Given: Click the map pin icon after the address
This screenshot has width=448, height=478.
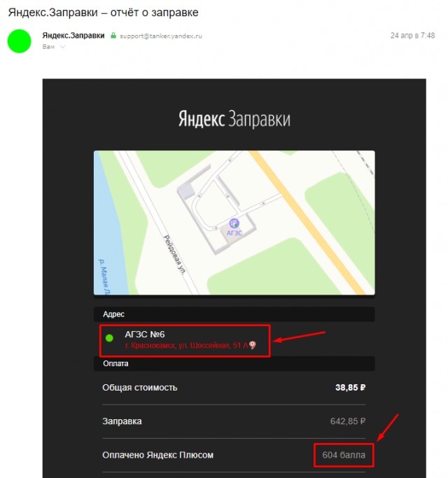Looking at the screenshot, I should point(253,345).
